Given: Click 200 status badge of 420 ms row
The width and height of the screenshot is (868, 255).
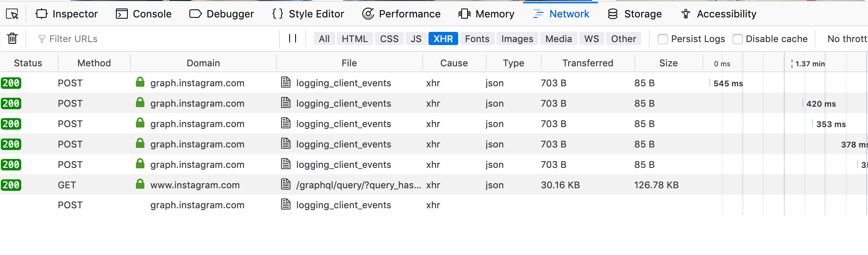Looking at the screenshot, I should pyautogui.click(x=11, y=103).
